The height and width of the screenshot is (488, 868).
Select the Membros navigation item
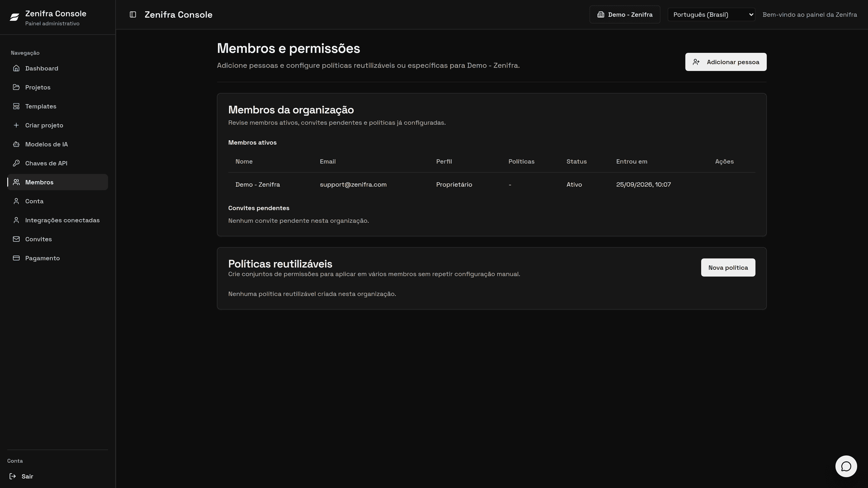point(57,182)
